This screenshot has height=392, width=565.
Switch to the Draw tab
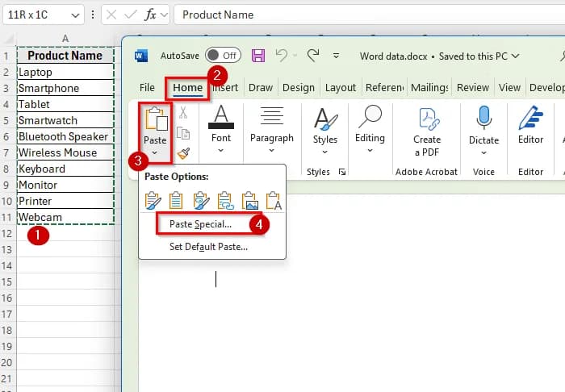[261, 87]
